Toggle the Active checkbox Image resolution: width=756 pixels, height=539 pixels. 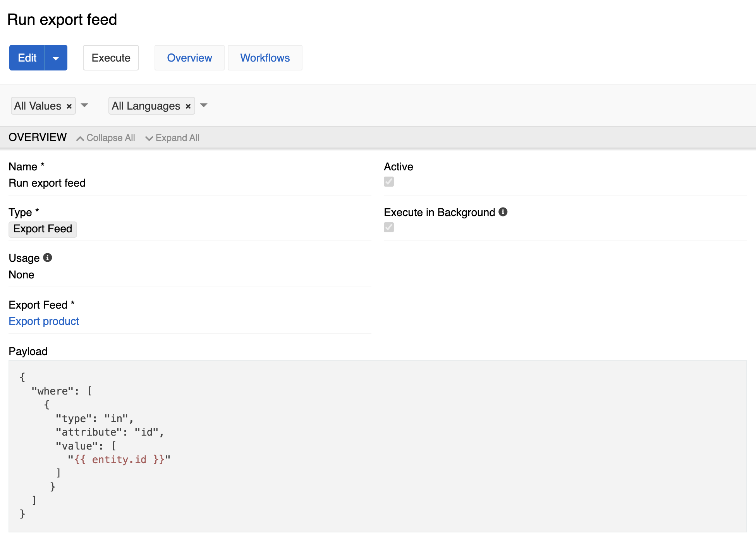pos(389,182)
